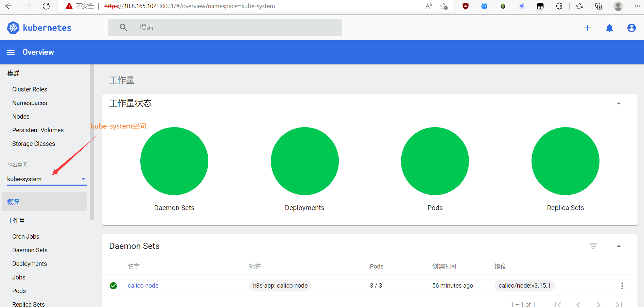Screen dimensions: 644x307
Task: Open actions menu for calico-node row
Action: [x=622, y=286]
